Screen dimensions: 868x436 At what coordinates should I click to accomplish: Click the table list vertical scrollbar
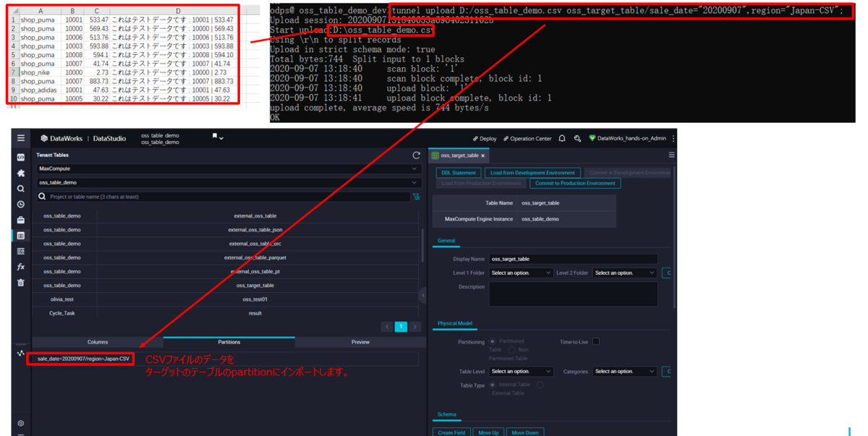click(422, 246)
